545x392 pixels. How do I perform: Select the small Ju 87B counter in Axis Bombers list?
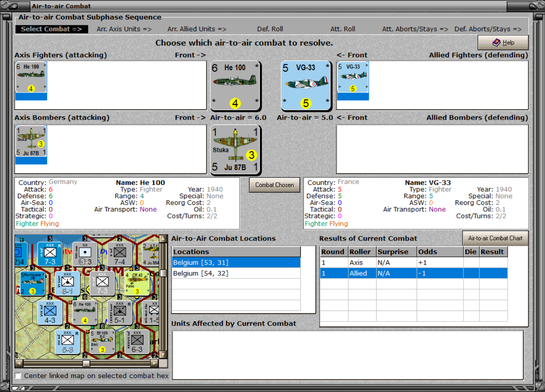31,142
